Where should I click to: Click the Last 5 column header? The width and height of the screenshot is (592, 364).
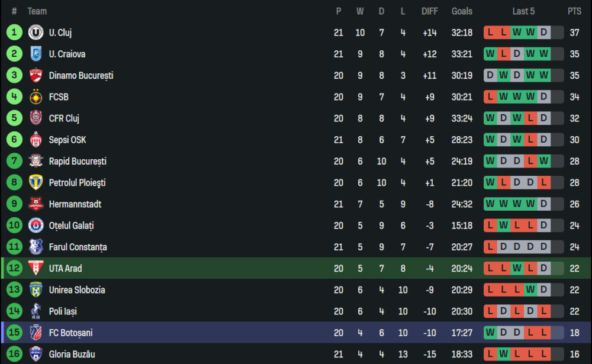coord(524,11)
